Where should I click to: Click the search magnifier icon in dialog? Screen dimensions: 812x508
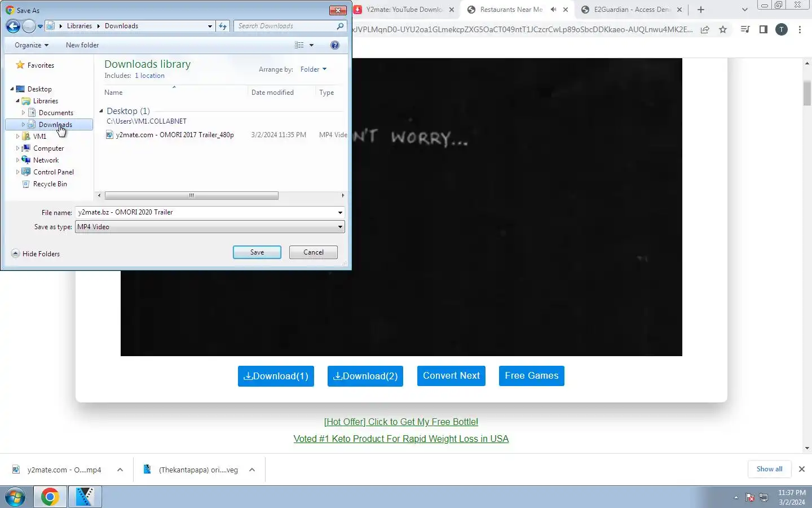click(x=340, y=26)
